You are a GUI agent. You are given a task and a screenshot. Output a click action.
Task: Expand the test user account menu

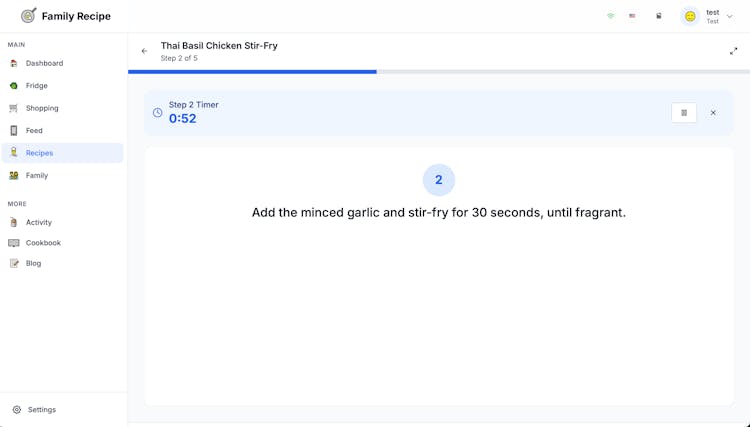(x=729, y=16)
